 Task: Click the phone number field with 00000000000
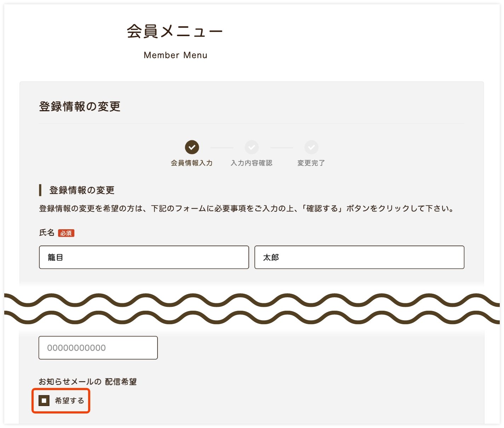98,348
